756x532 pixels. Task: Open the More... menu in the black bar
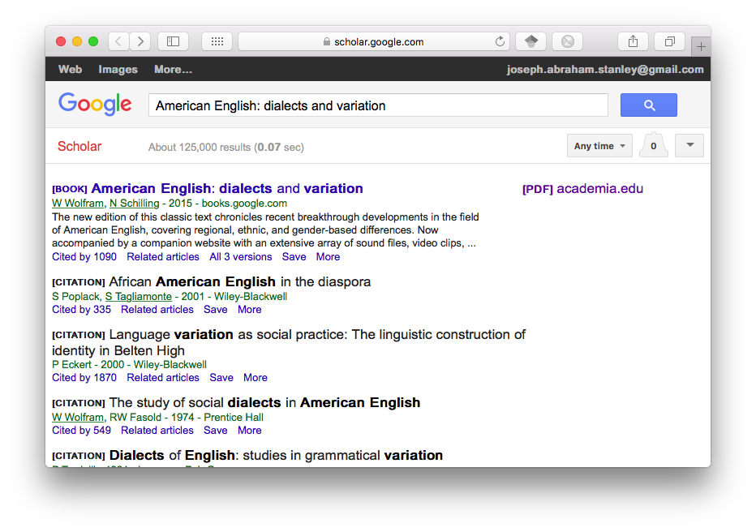173,70
